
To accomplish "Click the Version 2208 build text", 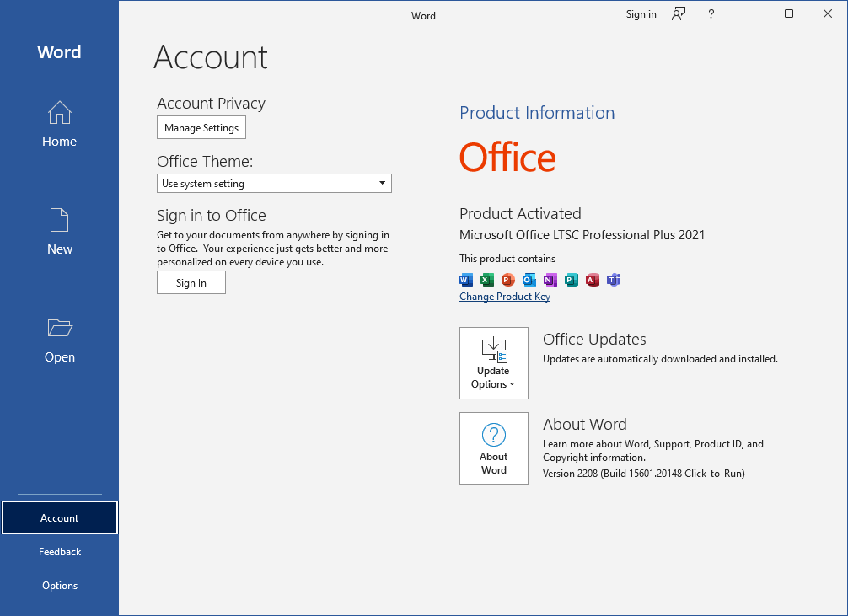I will tap(643, 474).
